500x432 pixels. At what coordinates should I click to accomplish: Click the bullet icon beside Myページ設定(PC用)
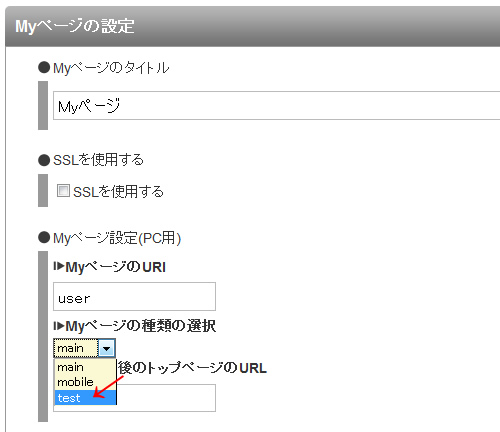coord(44,238)
